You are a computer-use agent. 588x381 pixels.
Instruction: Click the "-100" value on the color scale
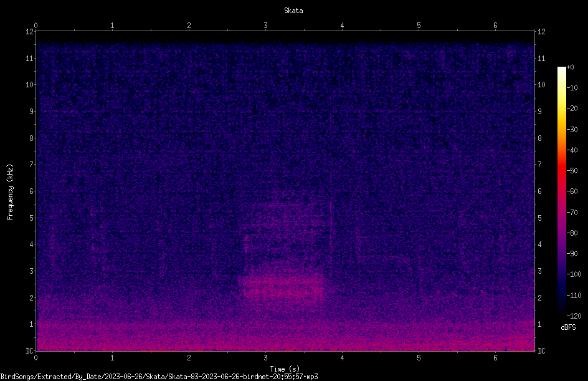coord(574,274)
